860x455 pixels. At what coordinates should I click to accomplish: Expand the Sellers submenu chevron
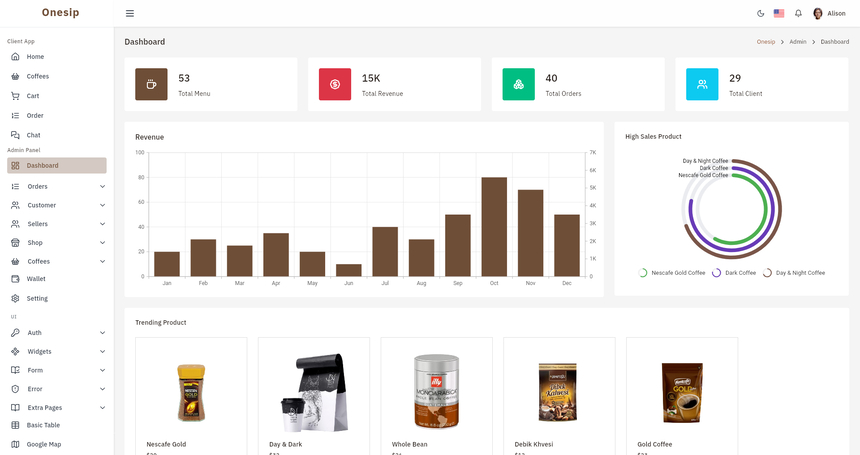click(103, 224)
